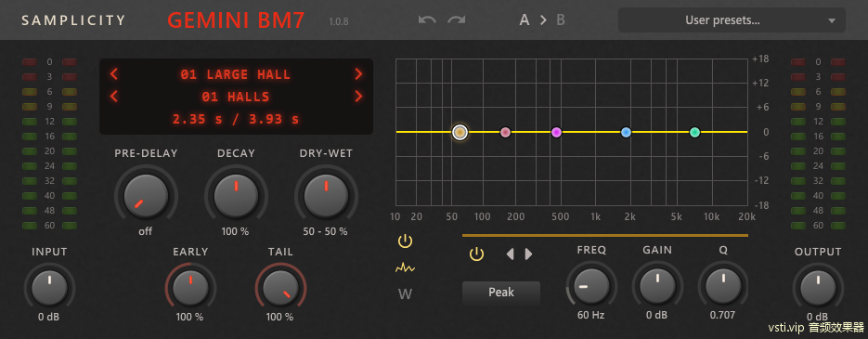Select previous program with left arrow beside LARGE HALL
Viewport: 868px width, 339px height.
[114, 73]
